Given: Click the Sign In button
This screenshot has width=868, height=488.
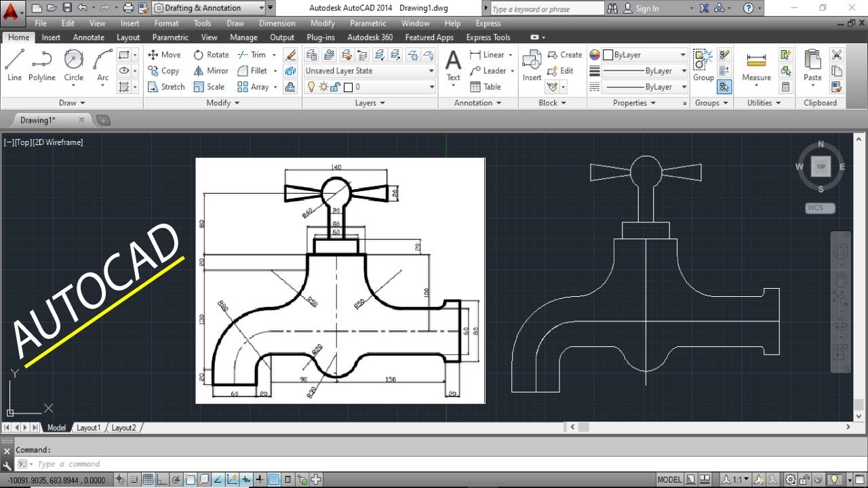Looking at the screenshot, I should tap(641, 8).
